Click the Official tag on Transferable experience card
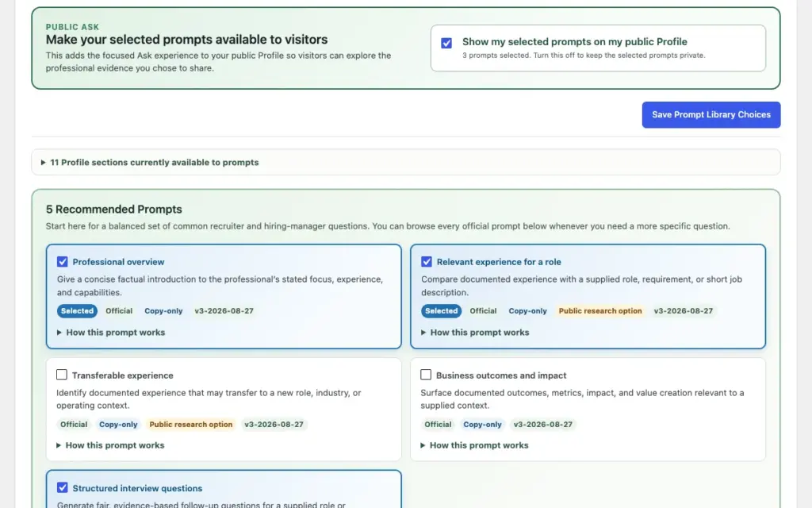This screenshot has height=508, width=812. tap(74, 424)
